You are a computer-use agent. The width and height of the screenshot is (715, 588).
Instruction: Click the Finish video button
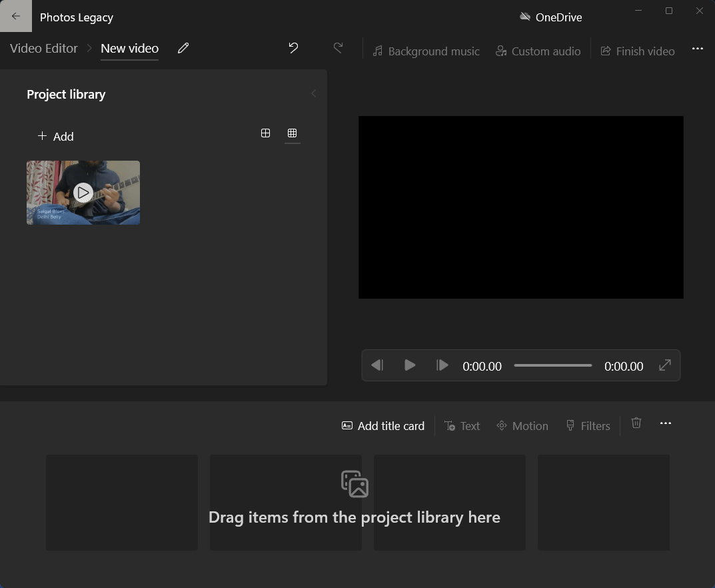tap(637, 51)
